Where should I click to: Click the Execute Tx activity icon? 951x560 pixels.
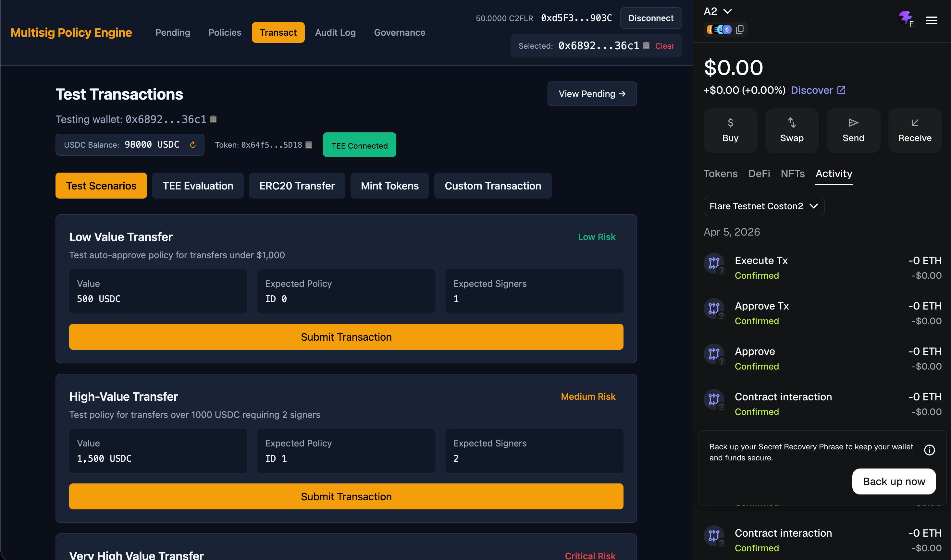(x=714, y=263)
